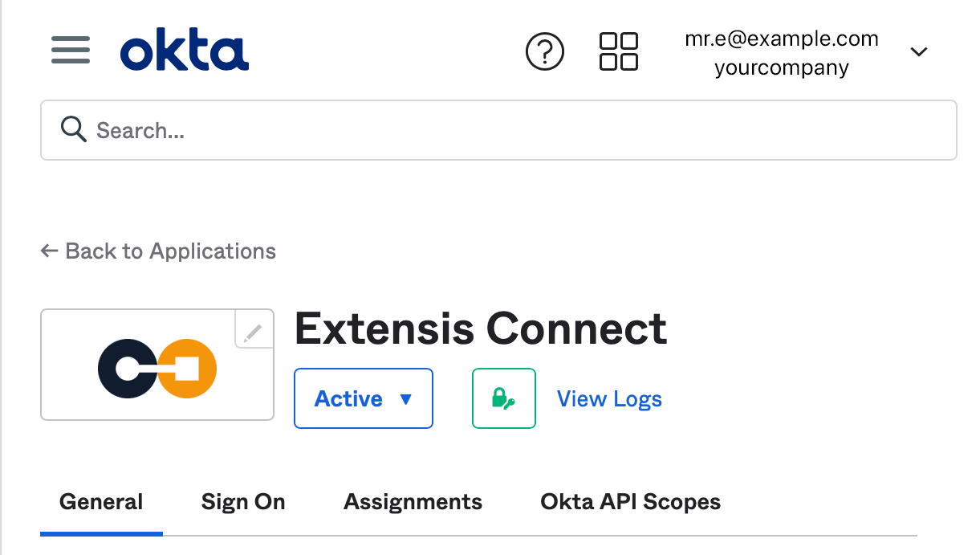Open the apps grid icon
Image resolution: width=980 pixels, height=555 pixels.
[619, 52]
